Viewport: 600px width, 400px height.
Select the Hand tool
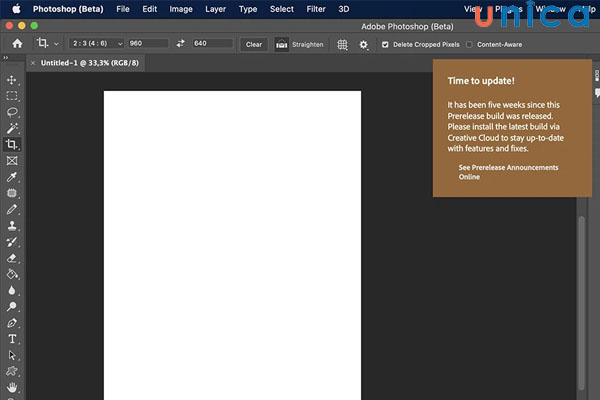(x=12, y=387)
